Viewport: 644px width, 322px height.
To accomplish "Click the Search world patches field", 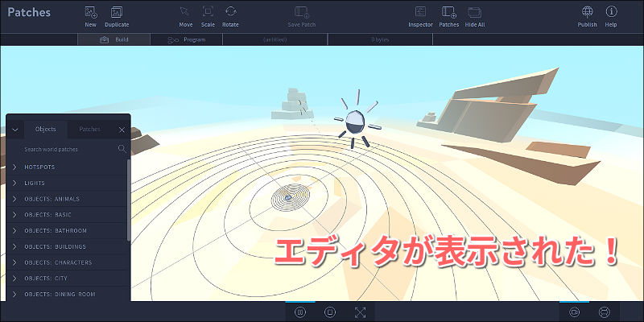I will 68,149.
